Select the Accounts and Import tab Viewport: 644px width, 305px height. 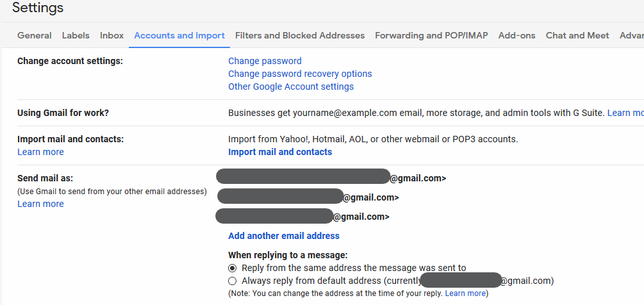(179, 35)
